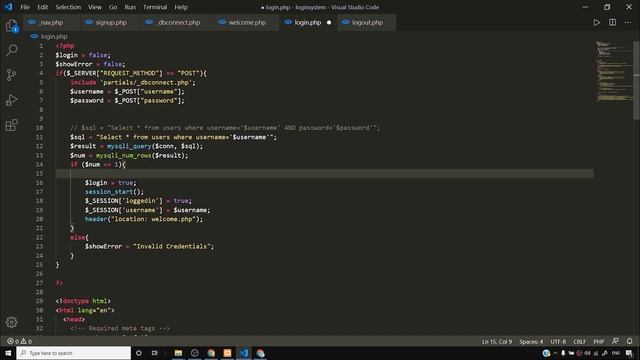640x360 pixels.
Task: Click the unsaved dot on login.php tab
Action: pos(329,22)
